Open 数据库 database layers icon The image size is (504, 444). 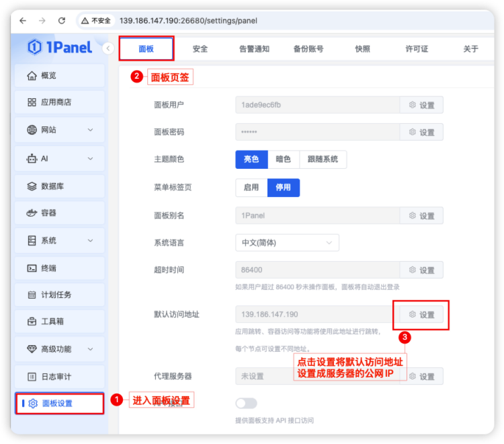coord(32,186)
